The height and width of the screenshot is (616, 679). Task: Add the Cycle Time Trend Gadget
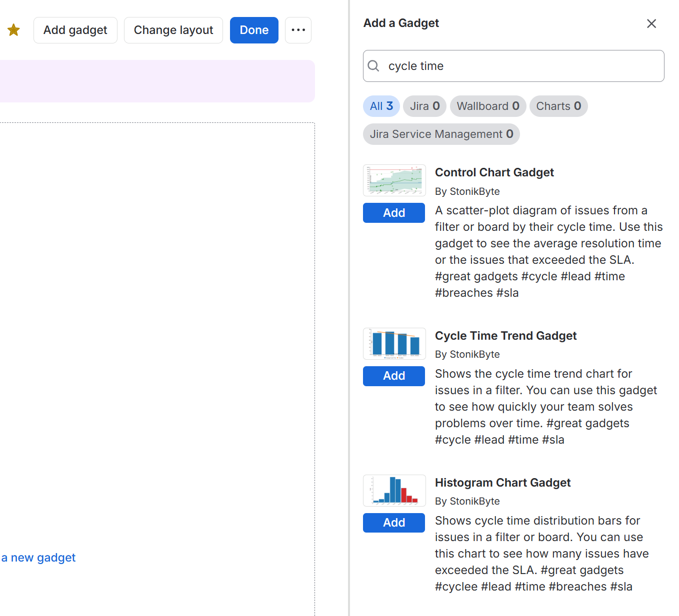click(394, 376)
